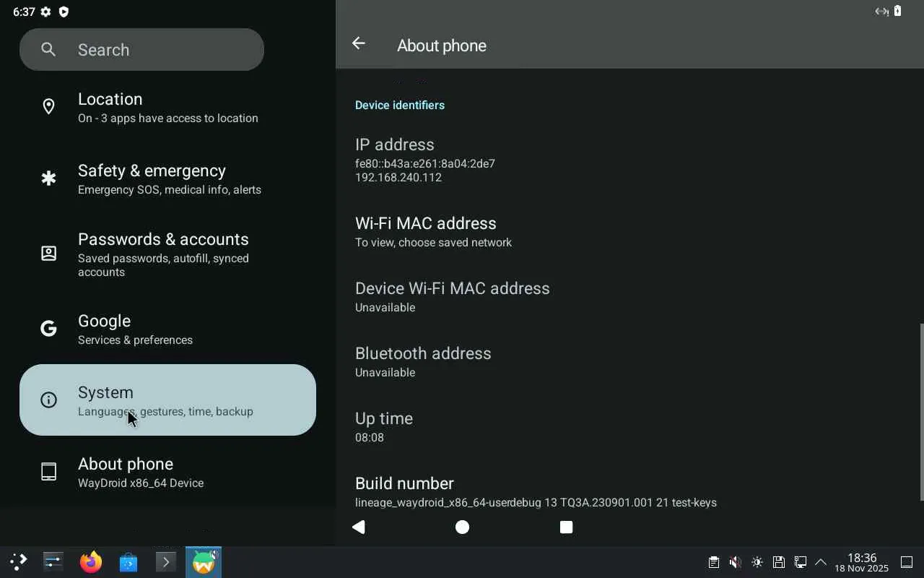Click the Up time entry

point(628,426)
